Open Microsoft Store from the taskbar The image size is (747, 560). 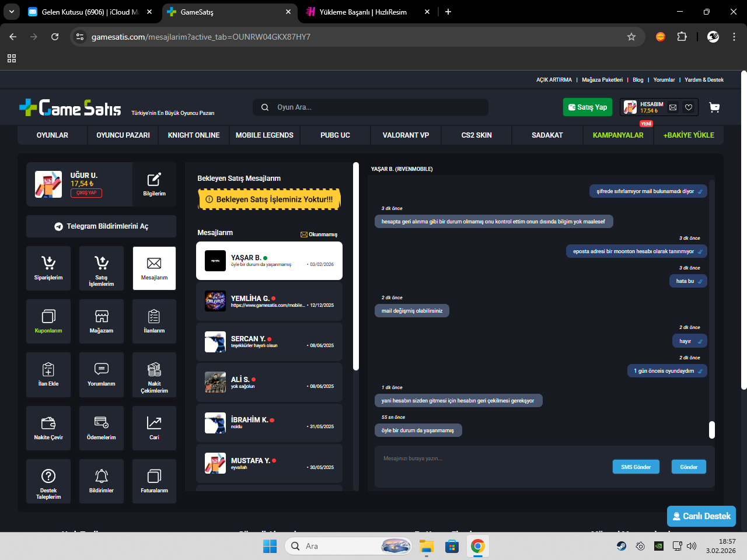(x=452, y=546)
